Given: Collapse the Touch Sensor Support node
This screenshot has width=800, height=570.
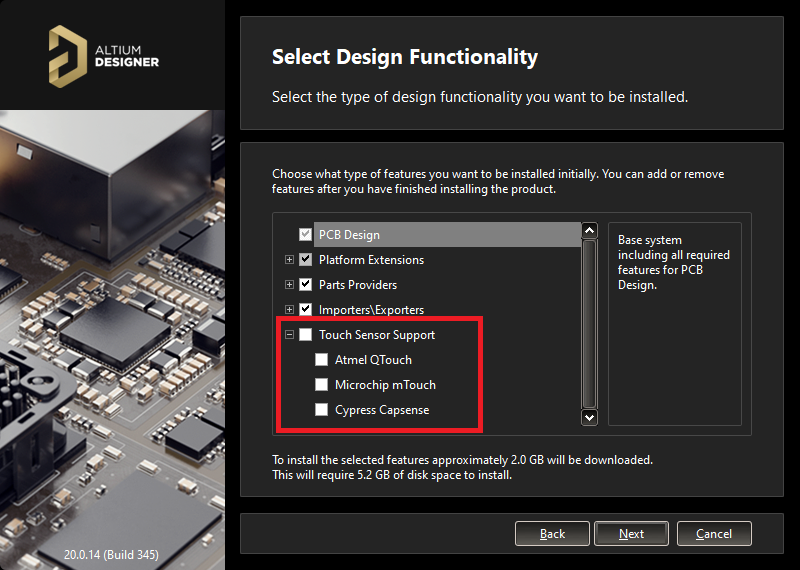Looking at the screenshot, I should coord(290,335).
